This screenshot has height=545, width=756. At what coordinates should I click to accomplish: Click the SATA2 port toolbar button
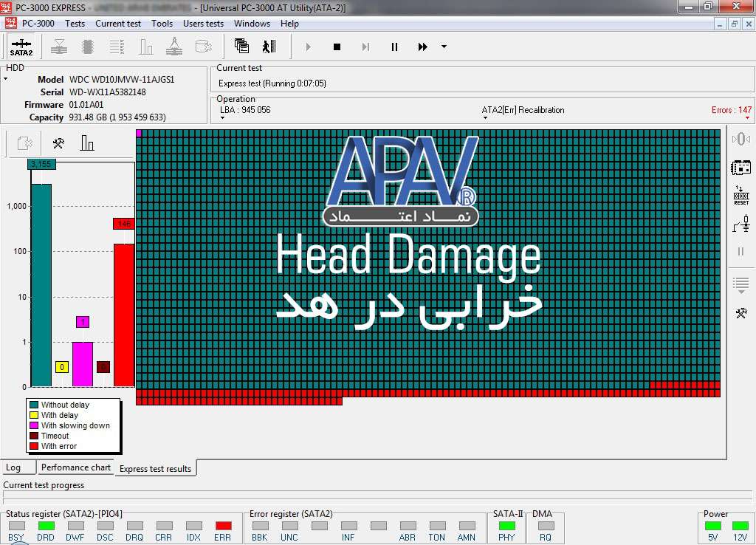tap(21, 47)
